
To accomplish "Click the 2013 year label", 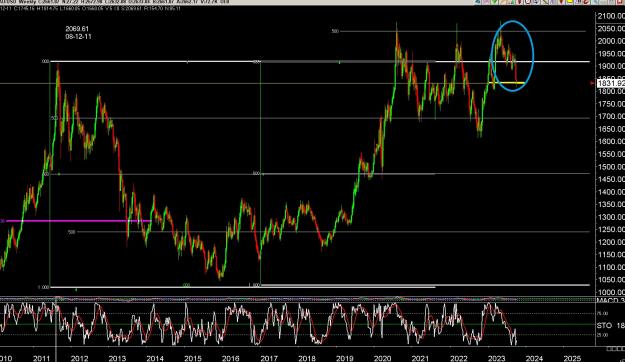I will (x=117, y=358).
